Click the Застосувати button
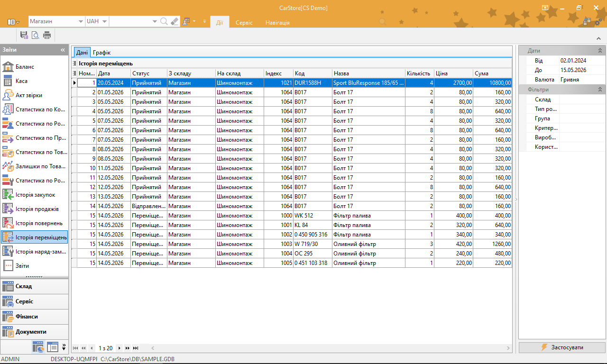607x364 pixels. pos(562,347)
